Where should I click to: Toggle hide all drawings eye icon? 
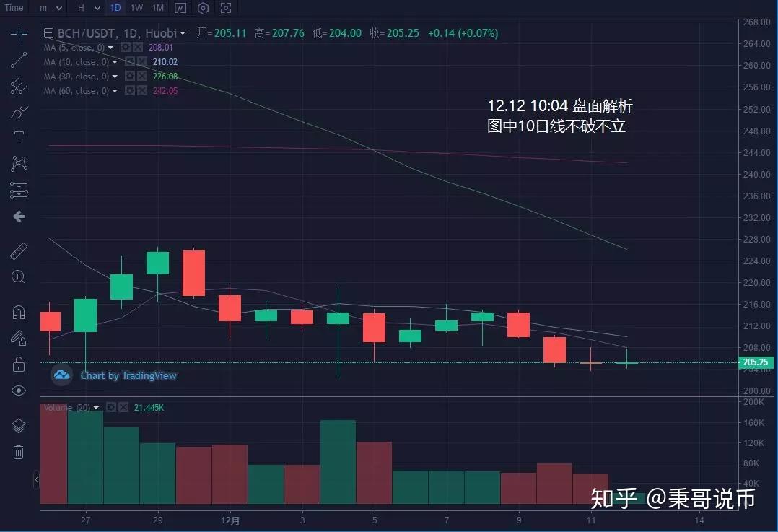click(18, 391)
